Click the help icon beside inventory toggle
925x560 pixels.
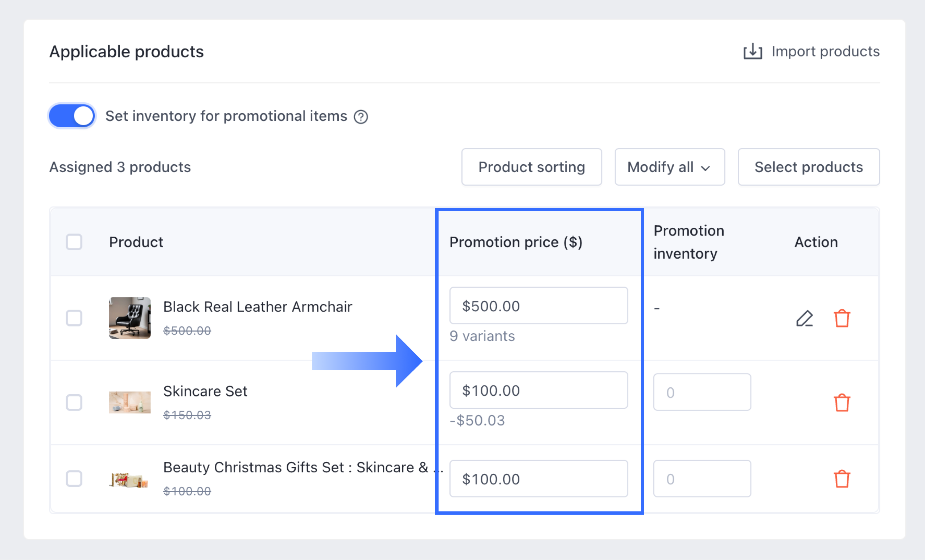[x=361, y=117]
